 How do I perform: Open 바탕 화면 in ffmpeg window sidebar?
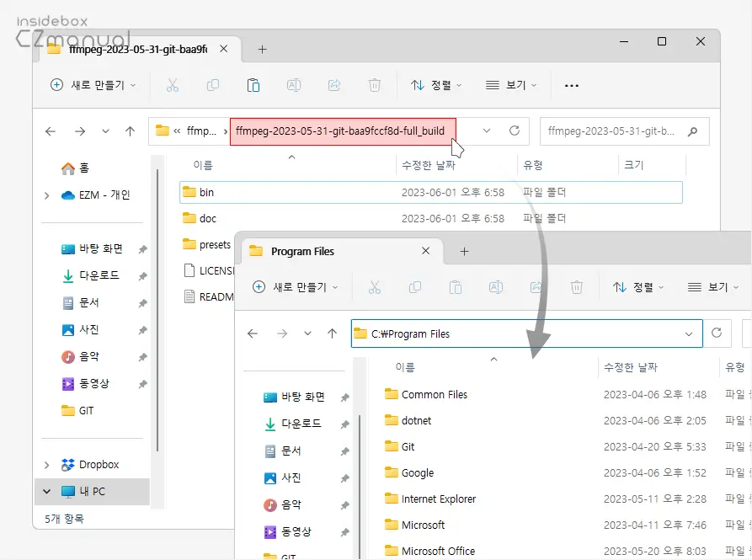click(x=93, y=249)
